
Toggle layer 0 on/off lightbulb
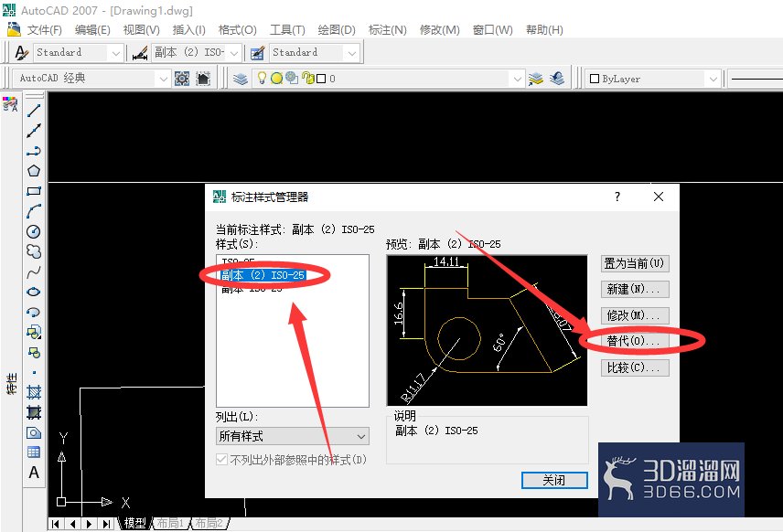pos(262,79)
